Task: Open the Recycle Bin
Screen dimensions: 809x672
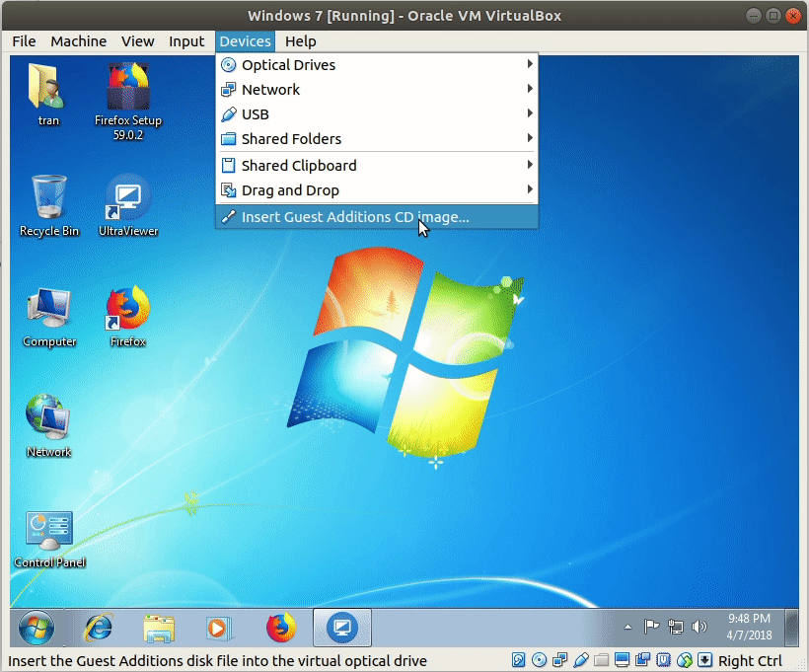Action: pos(48,197)
